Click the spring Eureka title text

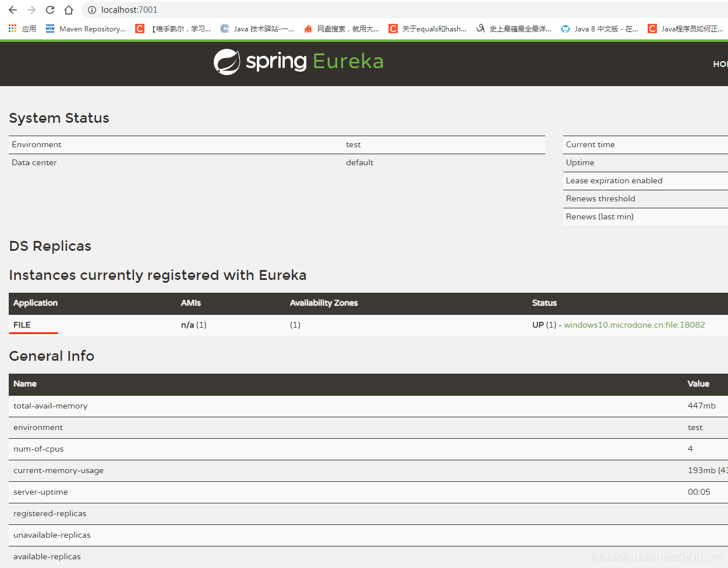[314, 62]
